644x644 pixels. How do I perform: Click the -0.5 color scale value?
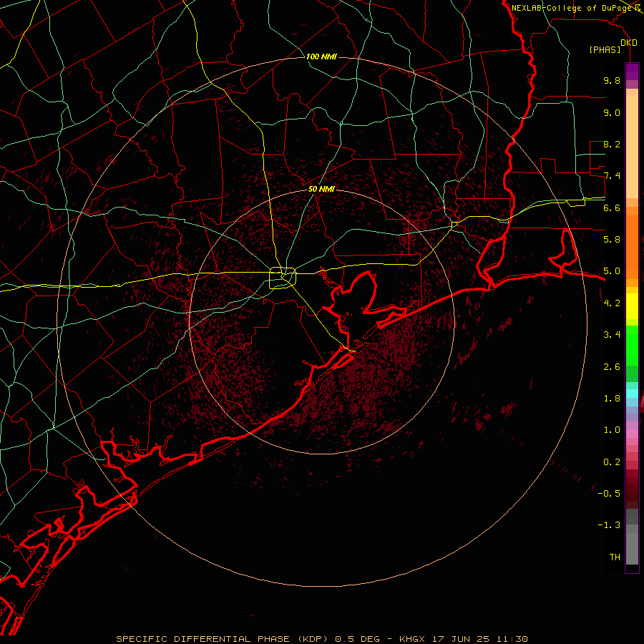click(x=609, y=494)
